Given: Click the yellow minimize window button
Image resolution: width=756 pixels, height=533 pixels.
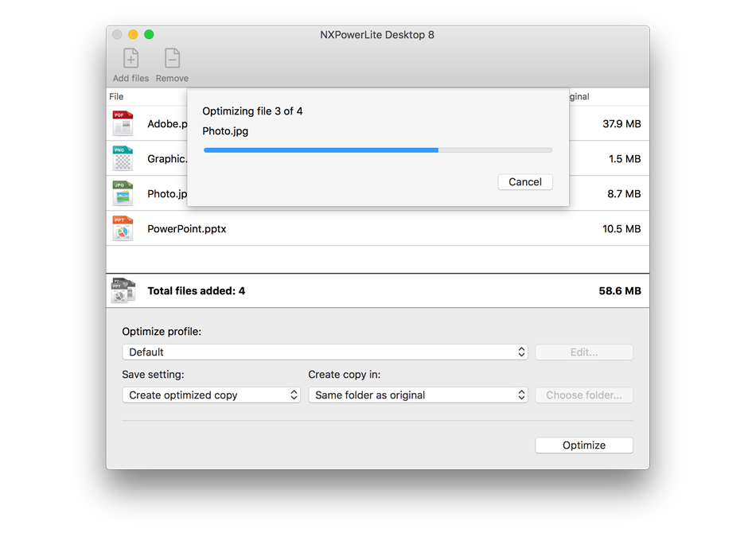Looking at the screenshot, I should point(133,34).
